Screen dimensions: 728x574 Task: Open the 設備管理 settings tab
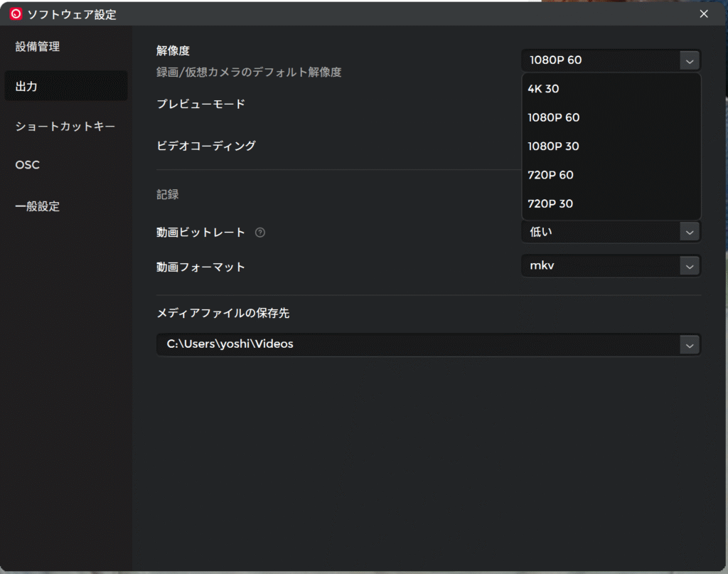[38, 47]
